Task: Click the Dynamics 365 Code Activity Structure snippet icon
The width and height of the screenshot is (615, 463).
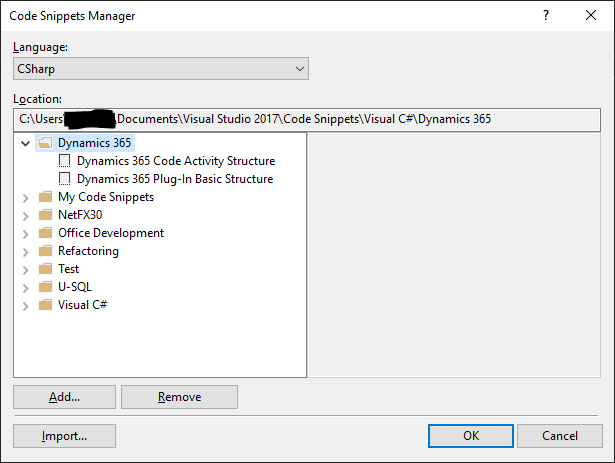Action: (65, 161)
